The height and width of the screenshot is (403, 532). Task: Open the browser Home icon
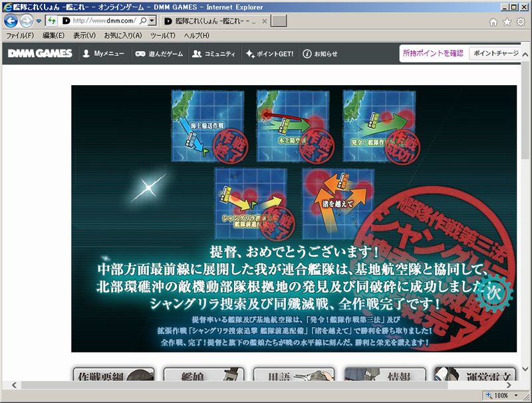click(x=493, y=22)
